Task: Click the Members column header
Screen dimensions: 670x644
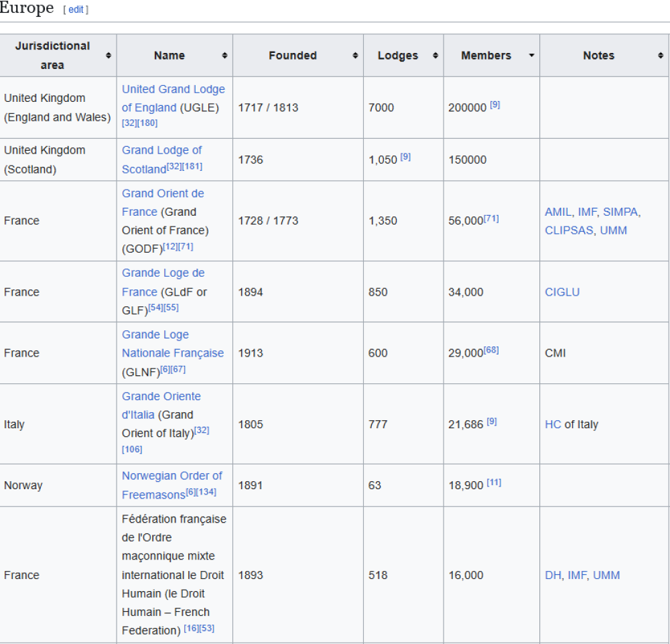Action: pyautogui.click(x=491, y=56)
